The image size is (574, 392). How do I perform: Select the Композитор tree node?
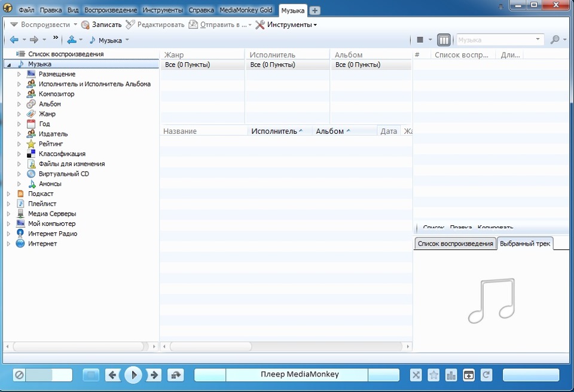coord(56,94)
